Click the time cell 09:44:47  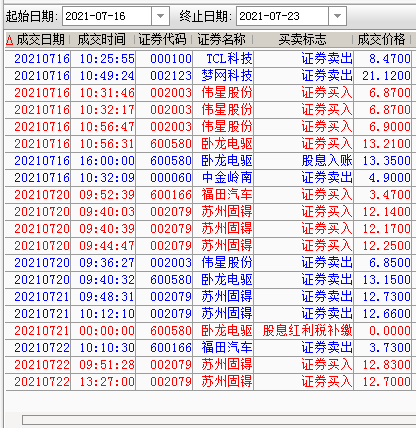(103, 246)
